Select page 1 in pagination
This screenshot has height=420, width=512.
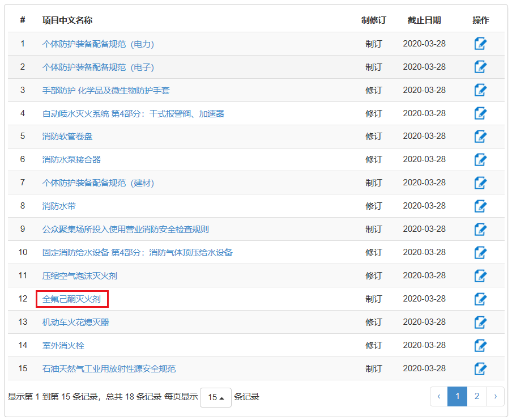(x=457, y=397)
